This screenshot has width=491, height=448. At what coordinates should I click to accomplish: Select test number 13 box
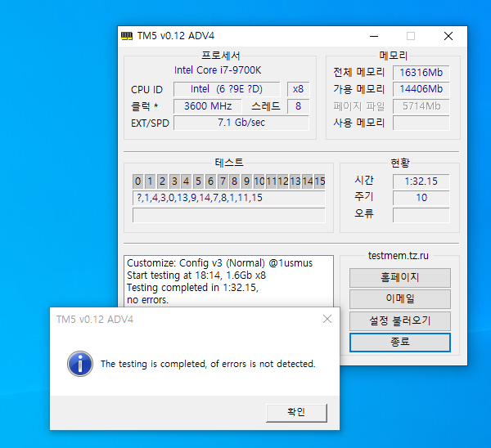(295, 181)
